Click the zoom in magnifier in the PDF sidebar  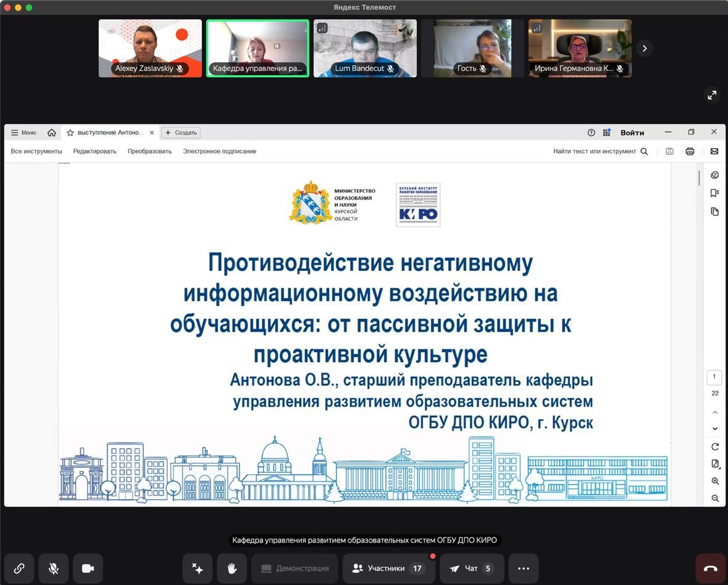pyautogui.click(x=715, y=481)
